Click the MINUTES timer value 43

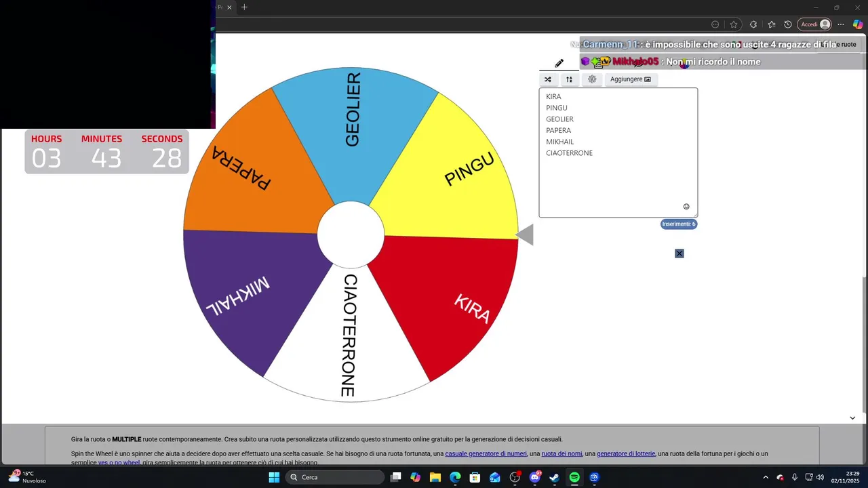[x=106, y=159]
